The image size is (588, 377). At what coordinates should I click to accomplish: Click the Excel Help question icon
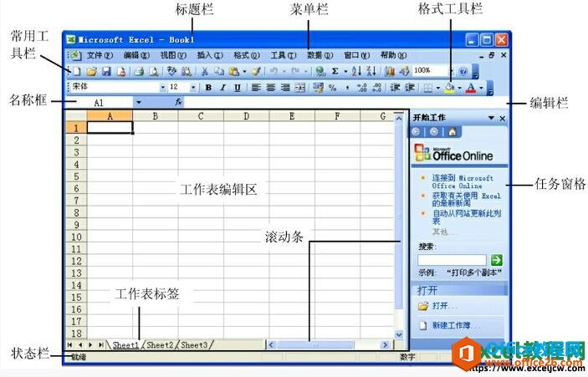pyautogui.click(x=463, y=71)
